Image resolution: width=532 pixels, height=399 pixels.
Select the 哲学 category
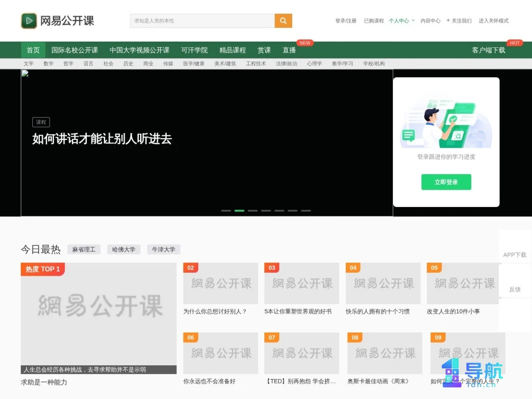[68, 64]
